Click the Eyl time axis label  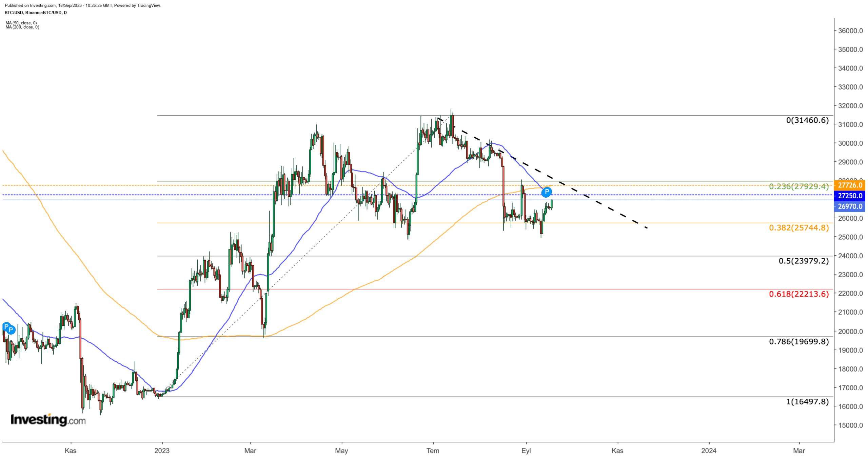526,451
